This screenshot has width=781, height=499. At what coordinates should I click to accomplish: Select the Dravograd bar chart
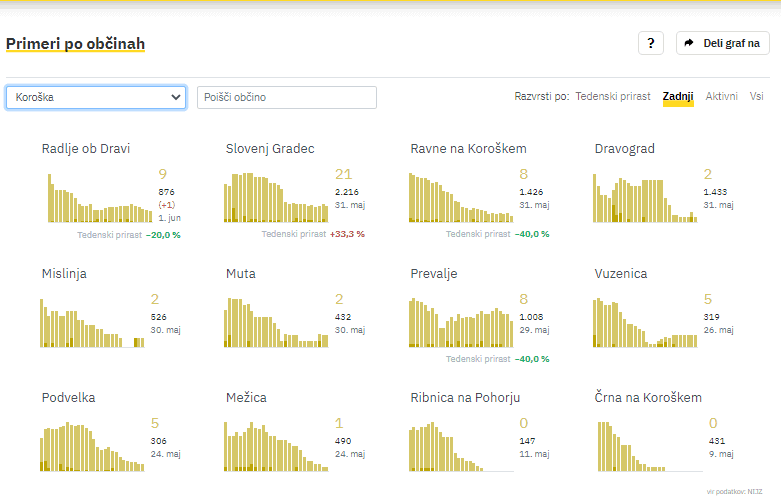tap(645, 198)
